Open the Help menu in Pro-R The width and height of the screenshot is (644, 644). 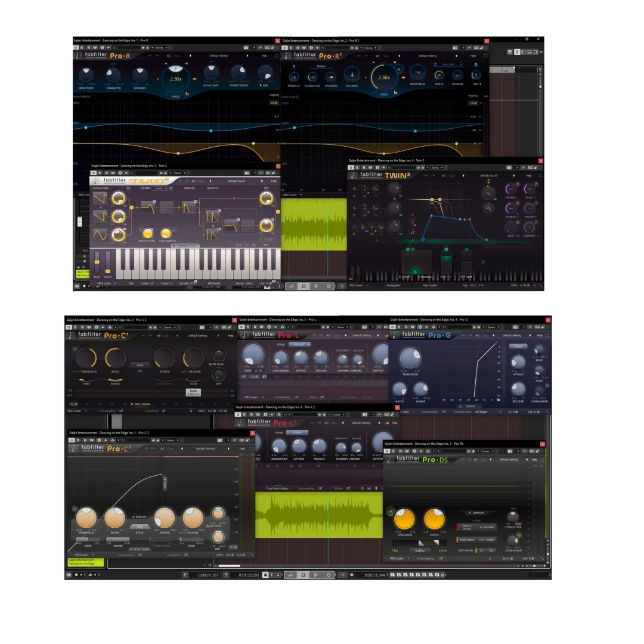[264, 55]
